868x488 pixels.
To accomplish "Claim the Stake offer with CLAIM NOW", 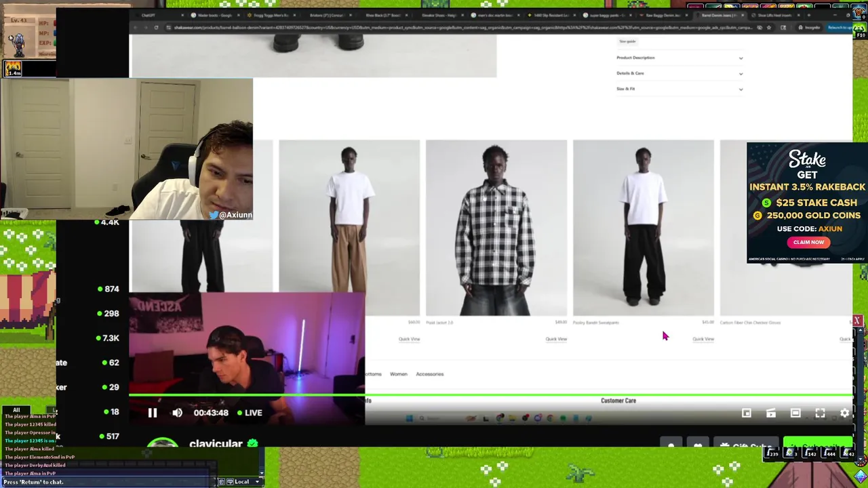I will pos(808,242).
